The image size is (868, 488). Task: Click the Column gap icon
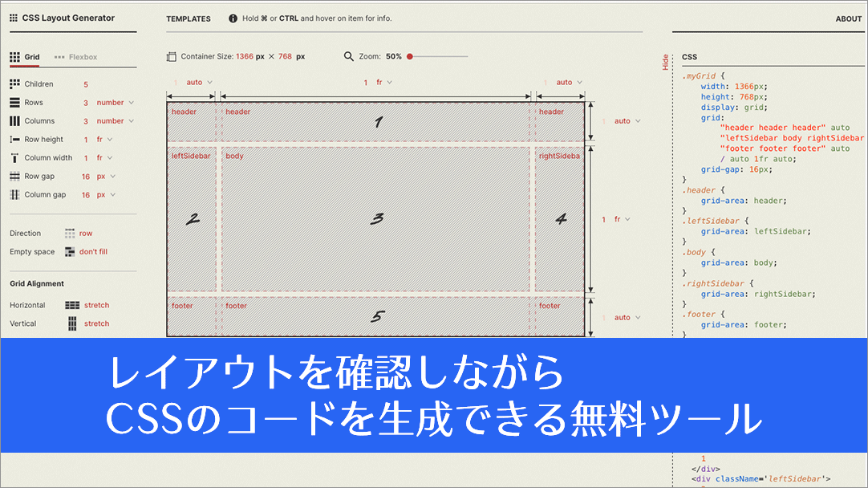click(14, 194)
